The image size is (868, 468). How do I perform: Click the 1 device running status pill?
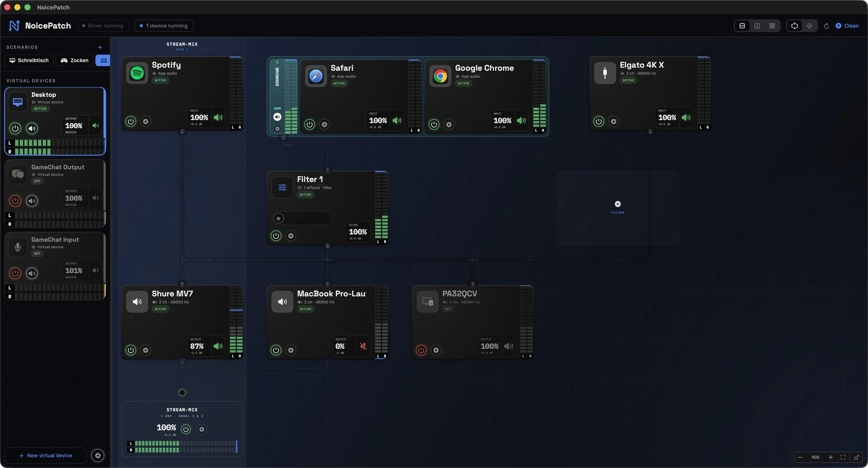[x=164, y=26]
